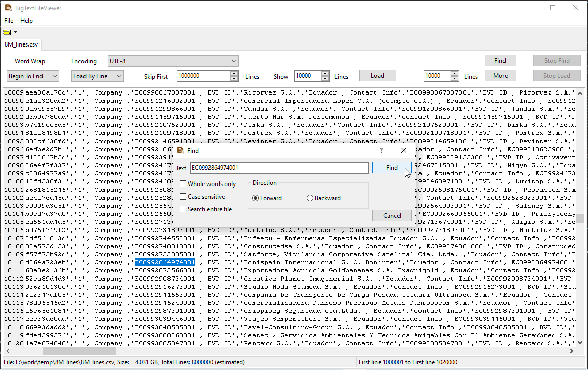Screen dimensions: 588x370
Task: Tick Search entire file checkbox
Action: [183, 209]
